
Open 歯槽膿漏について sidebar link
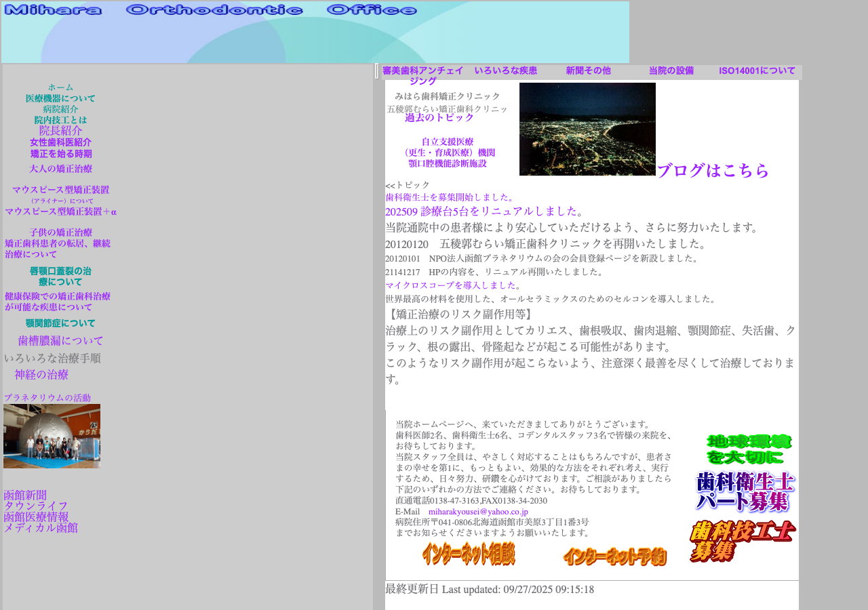click(60, 341)
